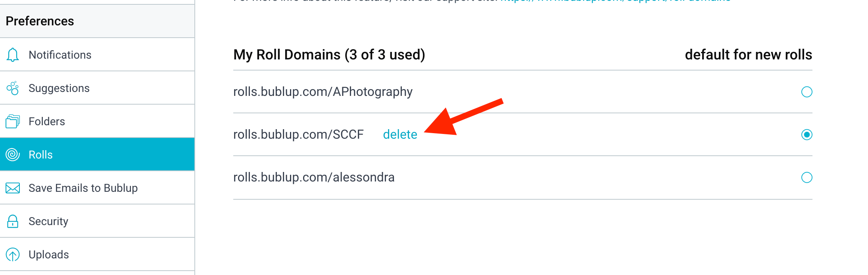This screenshot has width=868, height=275.
Task: Click the Suggestions bubbles icon
Action: tap(13, 88)
